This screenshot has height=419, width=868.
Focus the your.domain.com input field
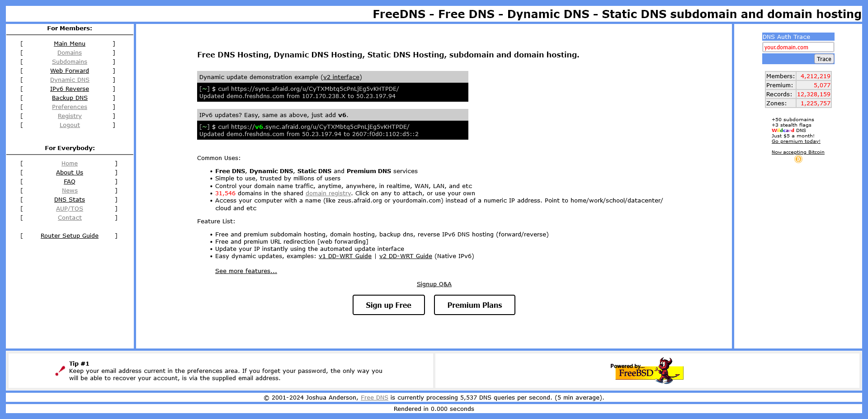(798, 47)
